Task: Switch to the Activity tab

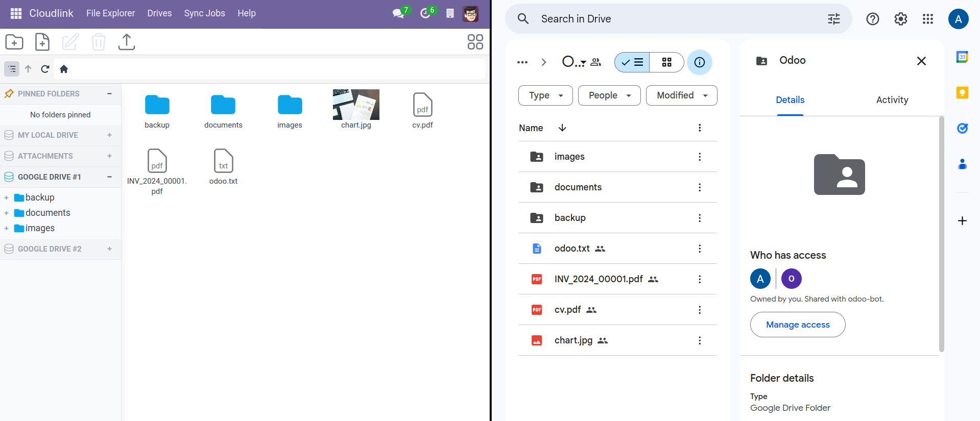Action: click(x=892, y=100)
